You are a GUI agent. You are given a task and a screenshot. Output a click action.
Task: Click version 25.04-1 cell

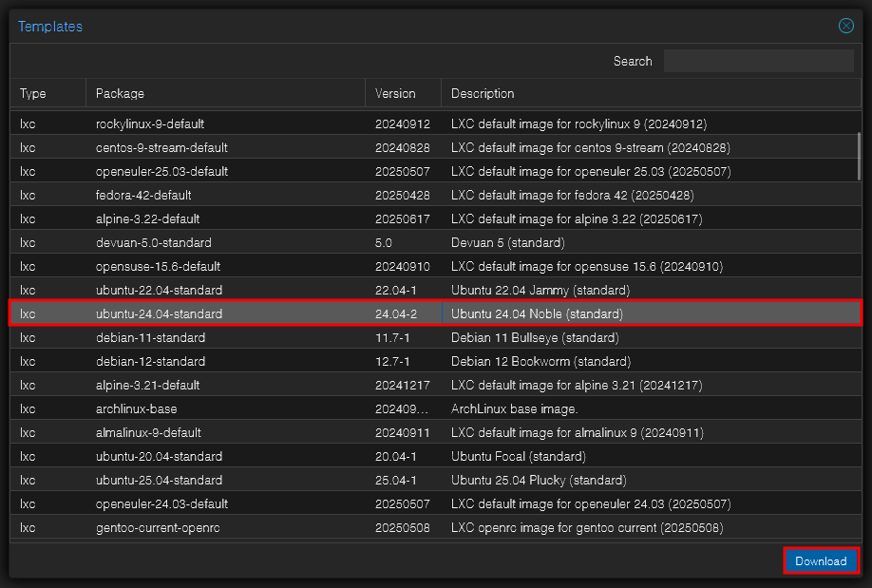403,480
